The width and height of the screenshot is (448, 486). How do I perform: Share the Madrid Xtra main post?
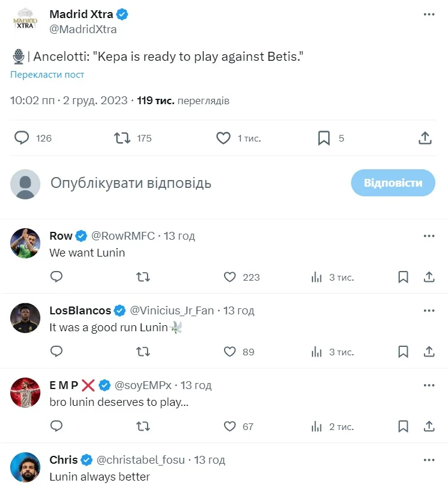(425, 138)
